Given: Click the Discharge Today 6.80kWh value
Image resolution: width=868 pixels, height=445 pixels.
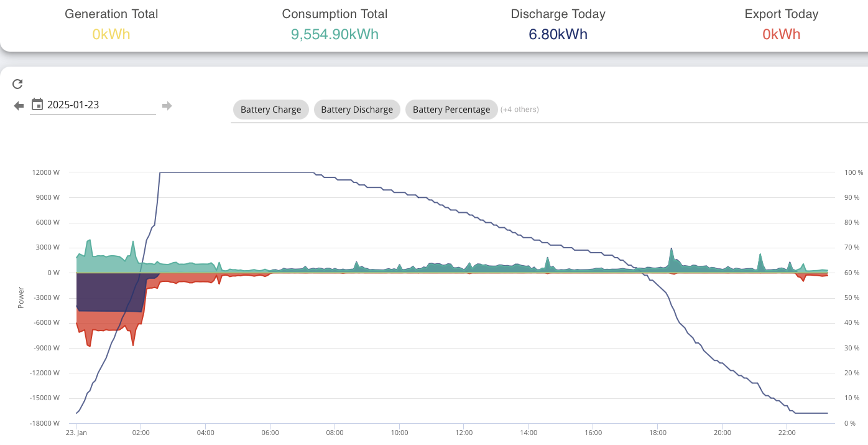Looking at the screenshot, I should pos(558,34).
